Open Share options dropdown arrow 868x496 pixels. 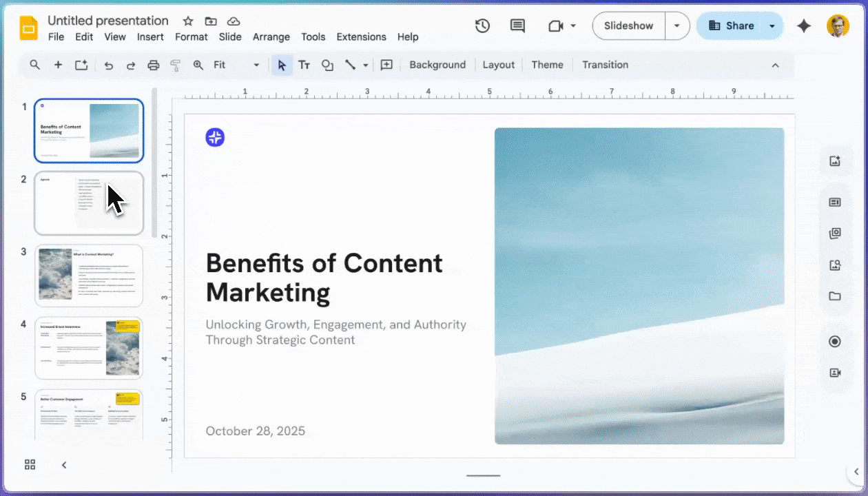tap(772, 26)
